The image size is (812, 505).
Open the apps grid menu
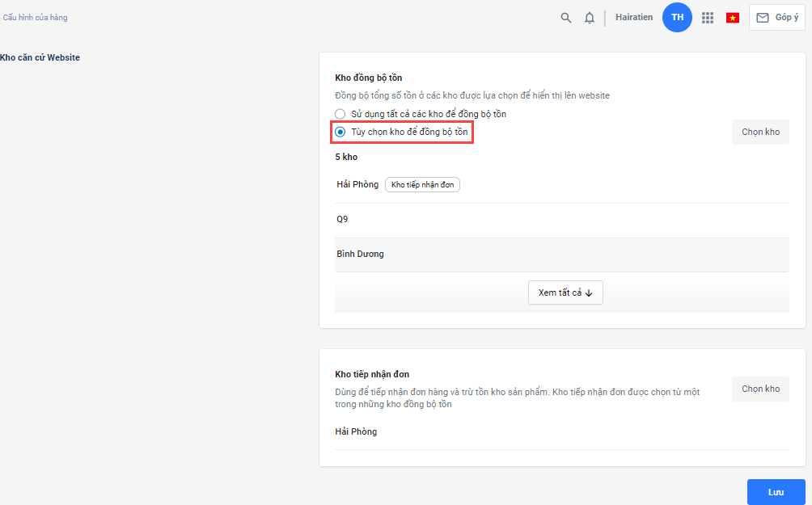coord(708,18)
